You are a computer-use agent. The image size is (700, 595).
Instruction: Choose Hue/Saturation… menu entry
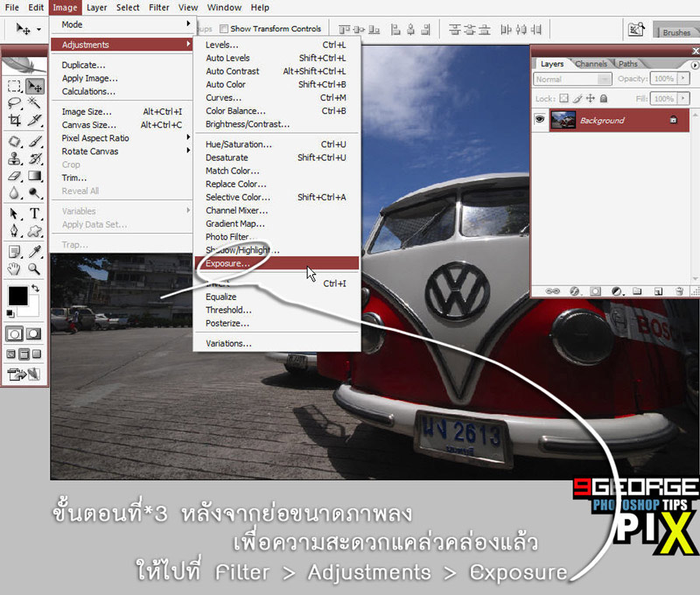pyautogui.click(x=276, y=144)
